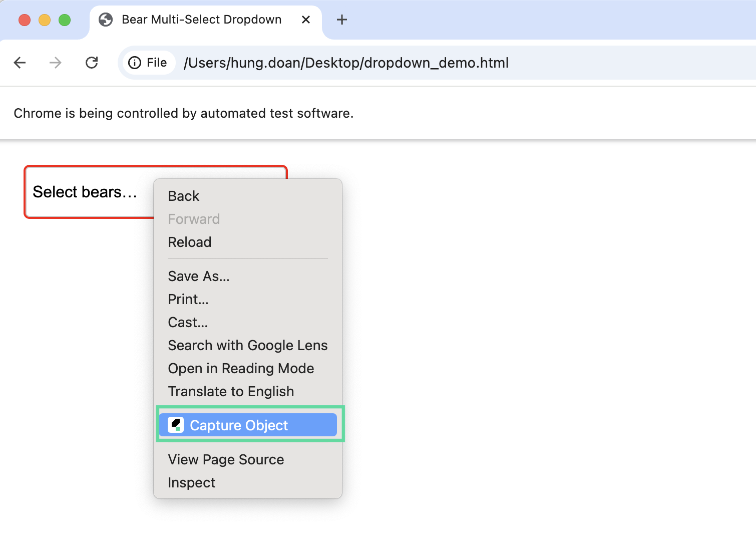
Task: Choose Cast... from the context menu
Action: [188, 322]
